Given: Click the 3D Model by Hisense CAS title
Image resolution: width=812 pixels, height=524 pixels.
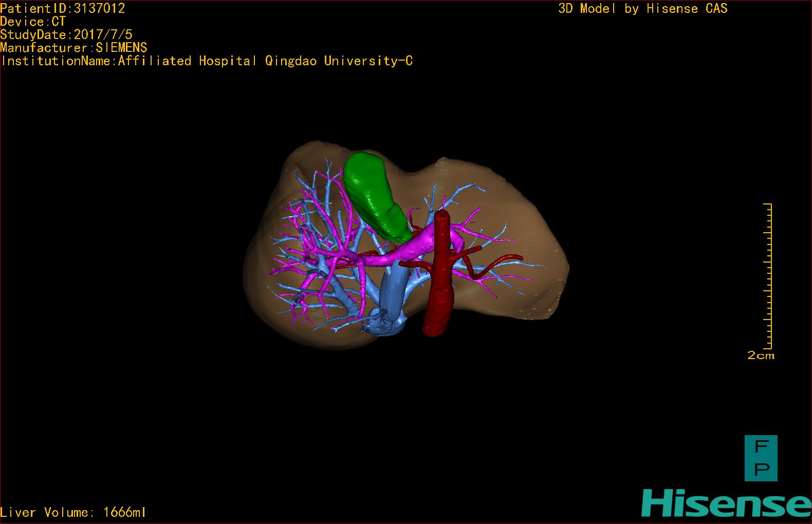Looking at the screenshot, I should tap(643, 8).
